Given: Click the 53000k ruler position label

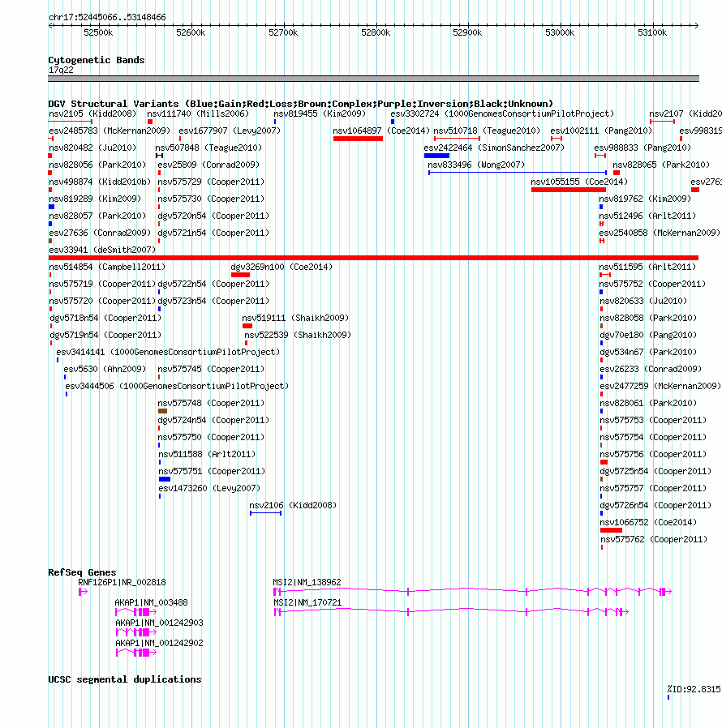Looking at the screenshot, I should pos(560,32).
